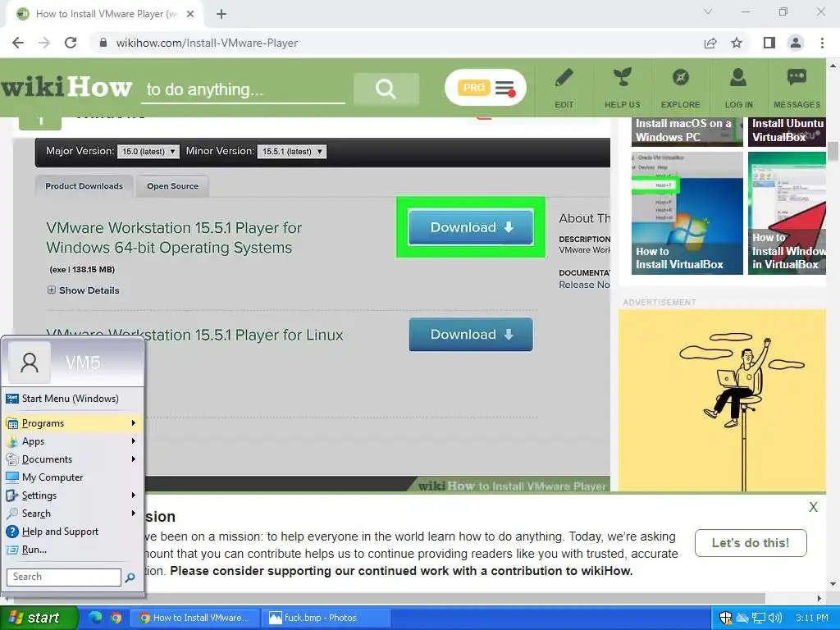Open a new browser tab
The width and height of the screenshot is (840, 630).
pos(221,14)
